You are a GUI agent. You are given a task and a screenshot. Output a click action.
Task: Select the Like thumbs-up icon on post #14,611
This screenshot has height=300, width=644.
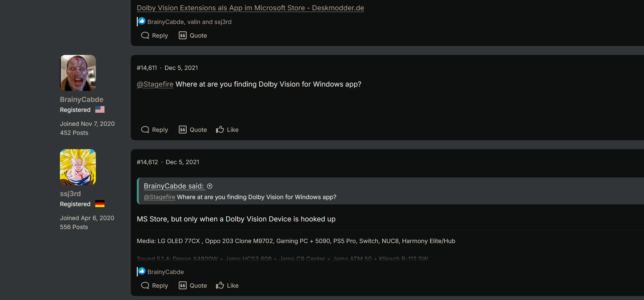point(219,129)
